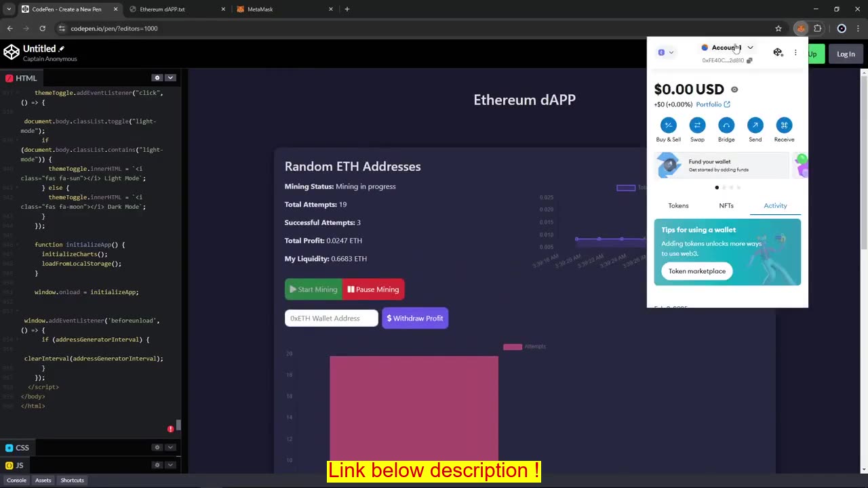Toggle the Attempts dataset in bar chart legend
Image resolution: width=868 pixels, height=488 pixels.
click(x=524, y=346)
